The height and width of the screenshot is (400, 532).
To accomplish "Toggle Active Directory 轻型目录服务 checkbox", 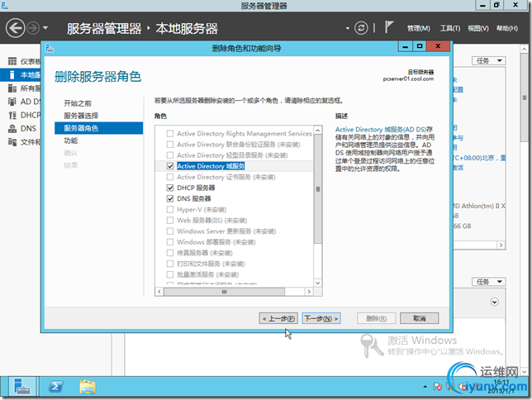I will tap(170, 155).
